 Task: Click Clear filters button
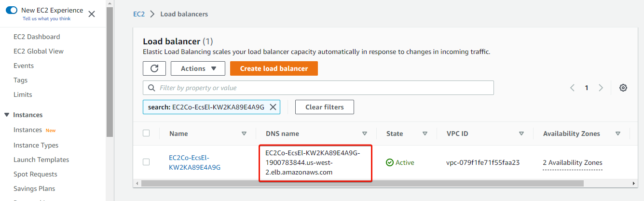click(x=325, y=107)
